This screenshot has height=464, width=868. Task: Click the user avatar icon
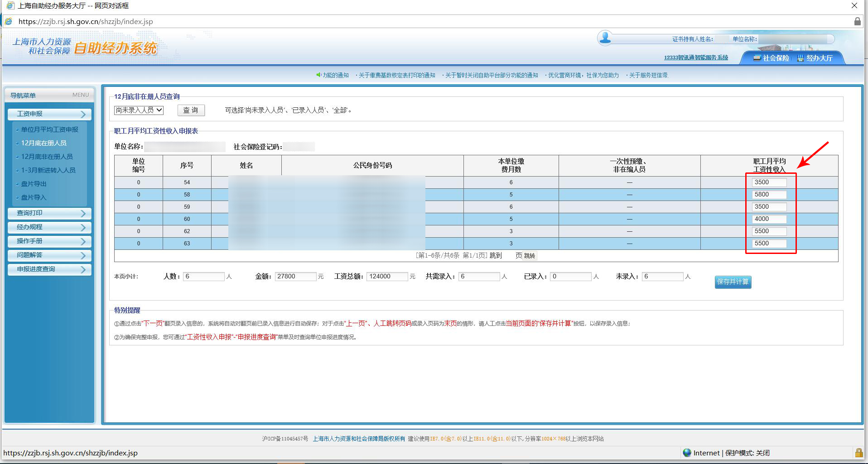pyautogui.click(x=605, y=38)
